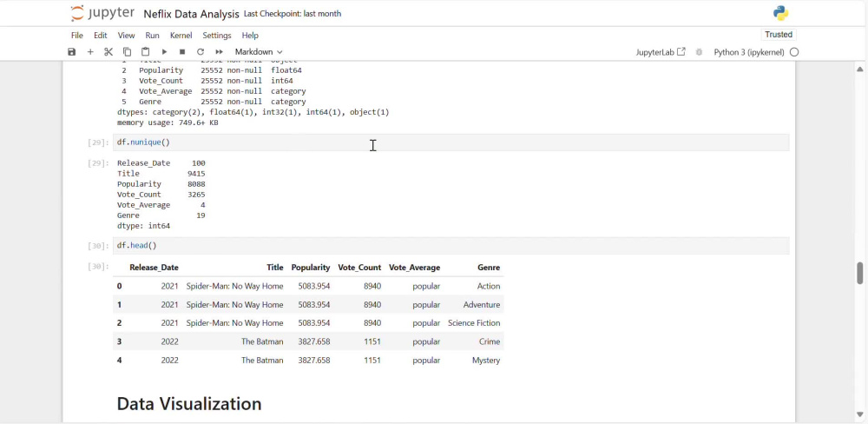The height and width of the screenshot is (424, 868).
Task: Copy selected cell icon
Action: [127, 51]
